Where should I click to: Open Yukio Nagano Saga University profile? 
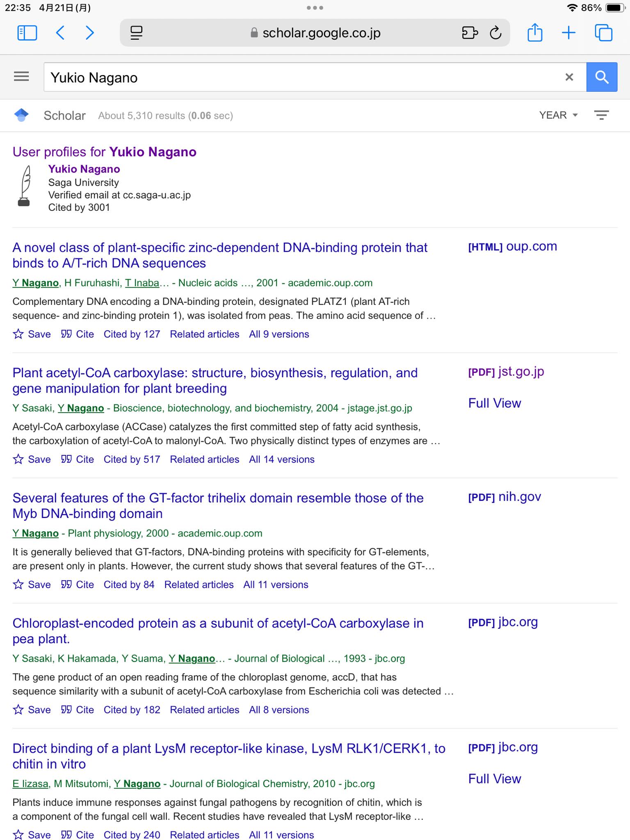pyautogui.click(x=84, y=169)
